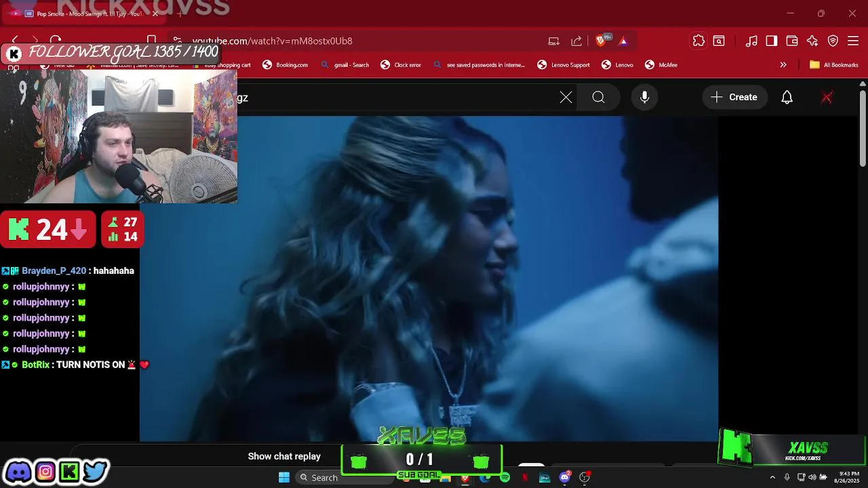Click Brayden_P_420 username in chat
Image resolution: width=868 pixels, height=488 pixels.
click(54, 270)
